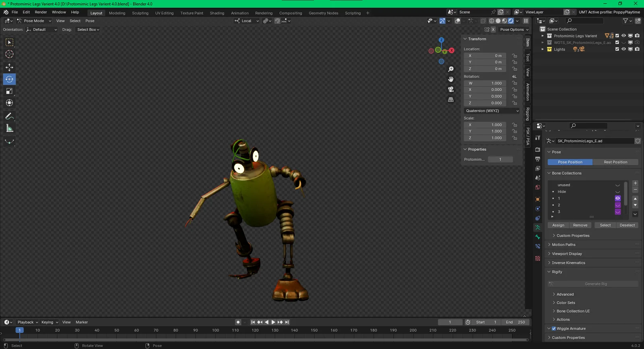
Task: Pick the Scale tool
Action: 9,91
